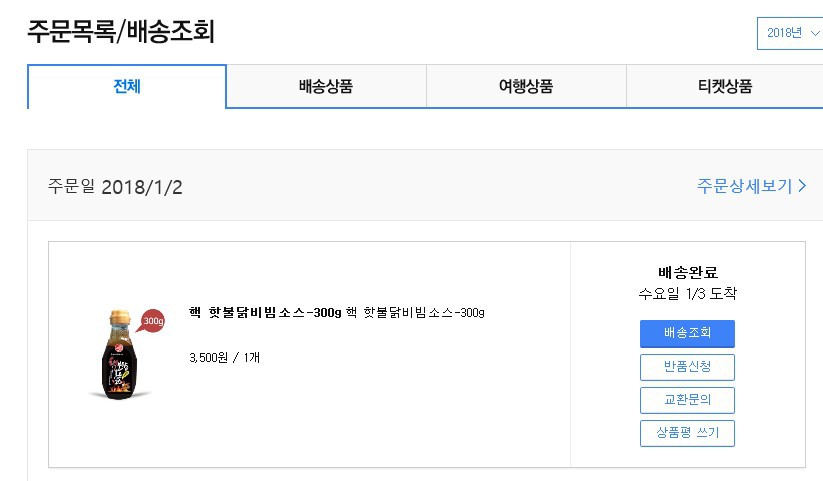The image size is (823, 481).
Task: Click the red 300g badge on the product image
Action: tap(152, 321)
